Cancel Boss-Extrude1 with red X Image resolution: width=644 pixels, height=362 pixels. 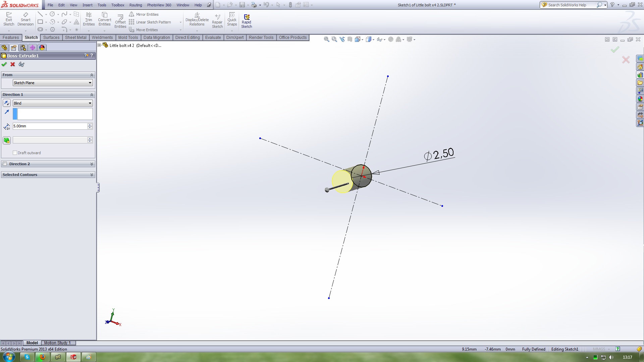point(13,64)
